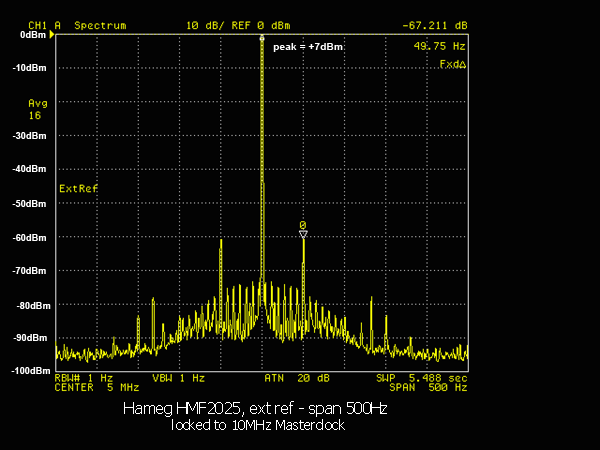The width and height of the screenshot is (600, 450).
Task: Click the '-80dBm' axis label
Action: [33, 306]
